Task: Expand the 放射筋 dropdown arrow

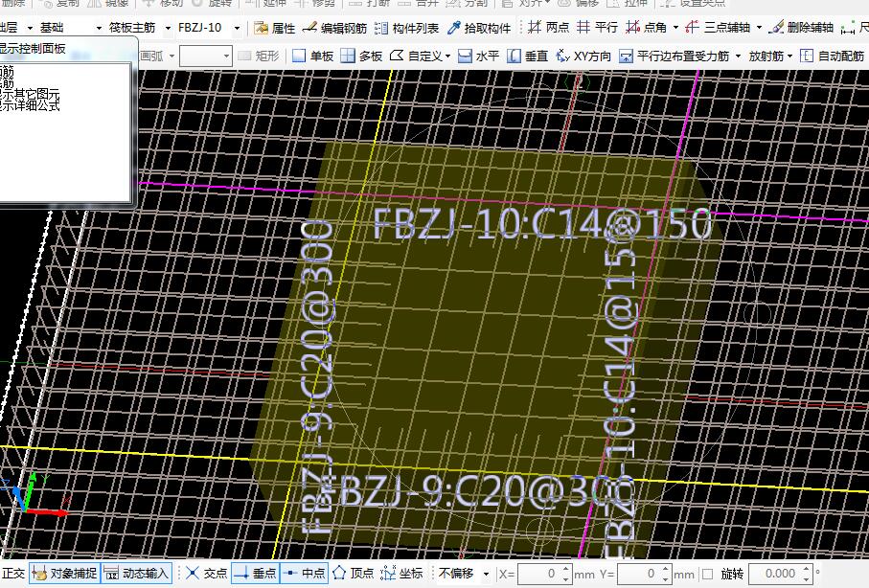Action: pos(789,56)
